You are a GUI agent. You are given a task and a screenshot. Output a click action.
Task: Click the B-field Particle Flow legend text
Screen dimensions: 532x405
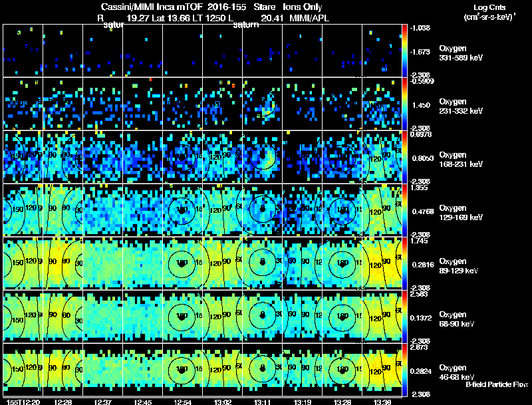tap(497, 384)
